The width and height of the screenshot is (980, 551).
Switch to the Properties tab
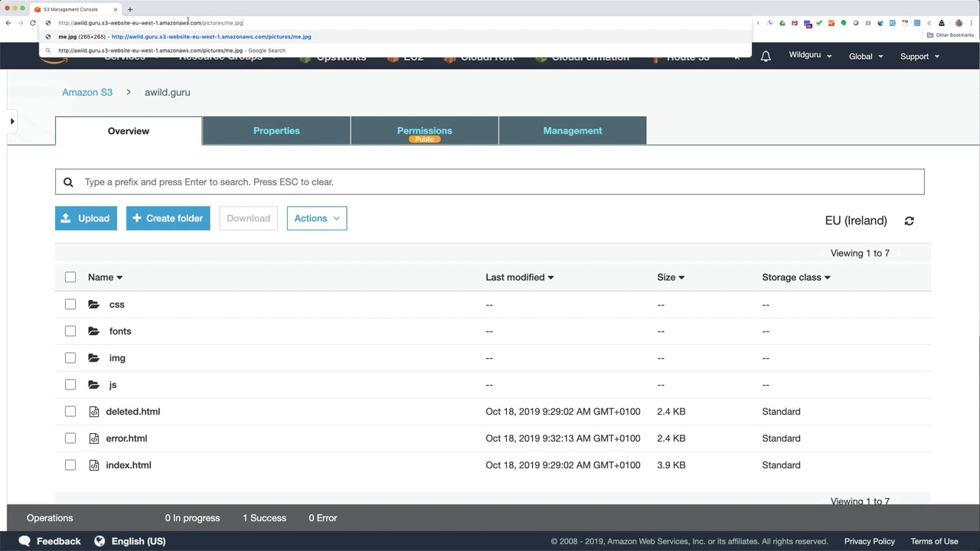coord(276,131)
